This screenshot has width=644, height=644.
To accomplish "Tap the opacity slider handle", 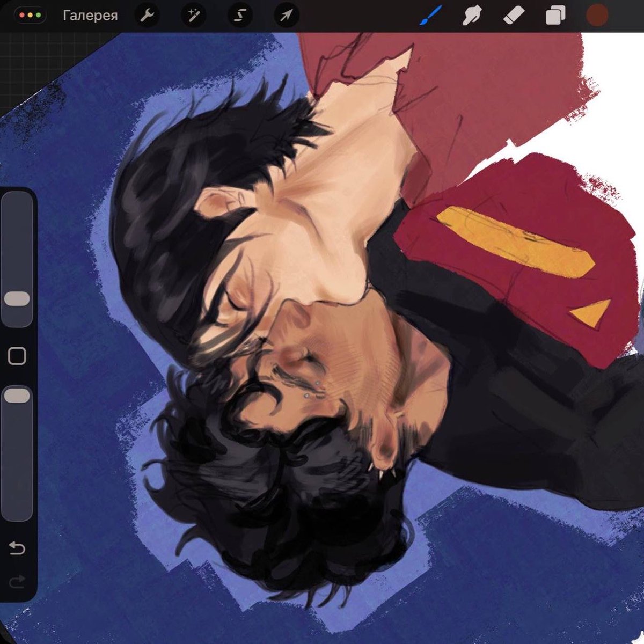I will click(17, 396).
